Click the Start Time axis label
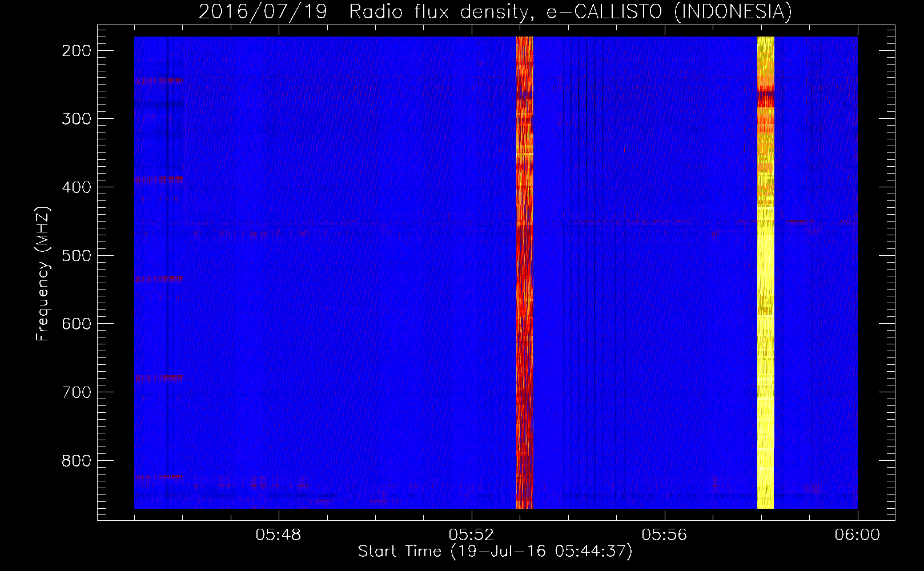The image size is (924, 571). pyautogui.click(x=495, y=552)
